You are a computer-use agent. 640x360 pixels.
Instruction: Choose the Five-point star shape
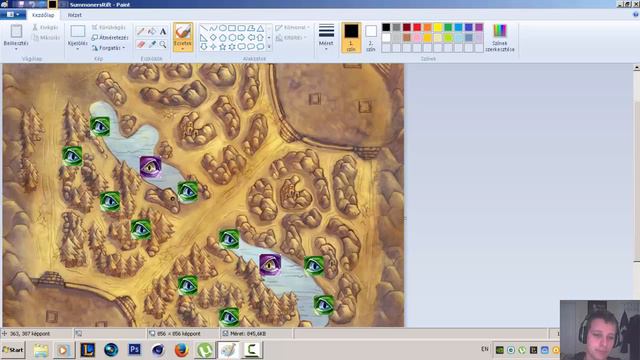click(x=222, y=47)
